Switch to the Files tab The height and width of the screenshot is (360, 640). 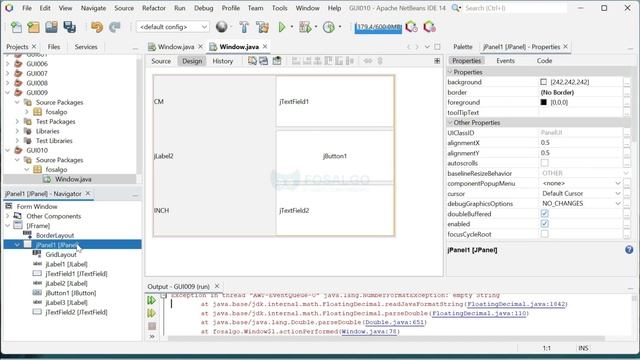pos(53,47)
